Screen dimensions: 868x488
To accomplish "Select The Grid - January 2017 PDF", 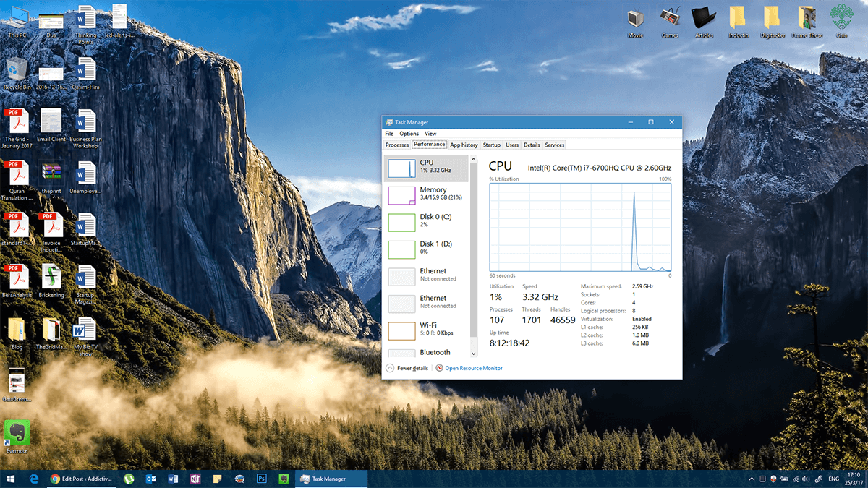I will [17, 129].
